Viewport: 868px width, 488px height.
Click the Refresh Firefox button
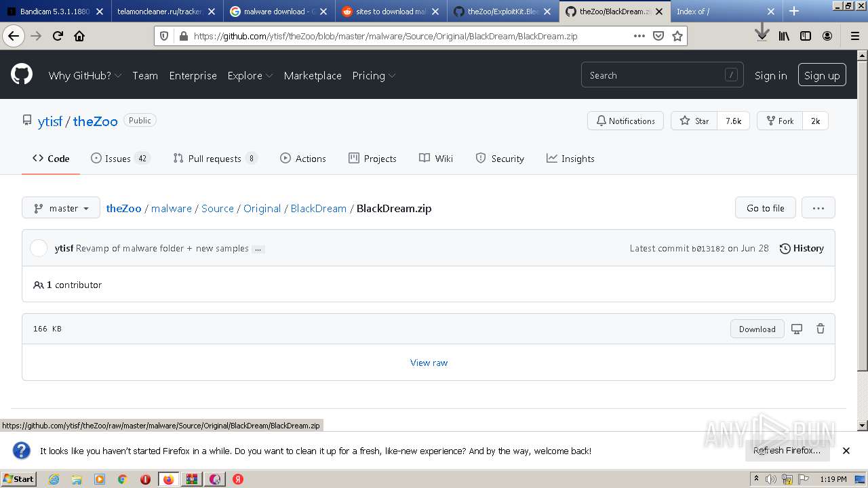(787, 451)
